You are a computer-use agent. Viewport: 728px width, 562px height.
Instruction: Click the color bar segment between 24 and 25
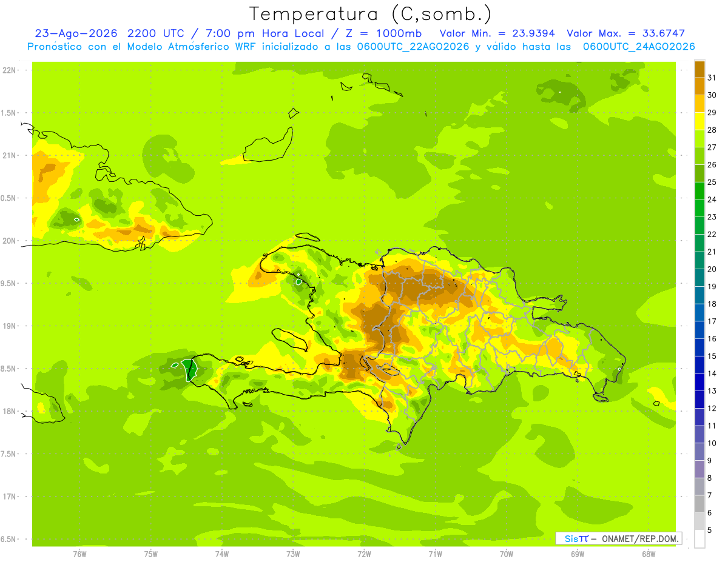pyautogui.click(x=699, y=190)
